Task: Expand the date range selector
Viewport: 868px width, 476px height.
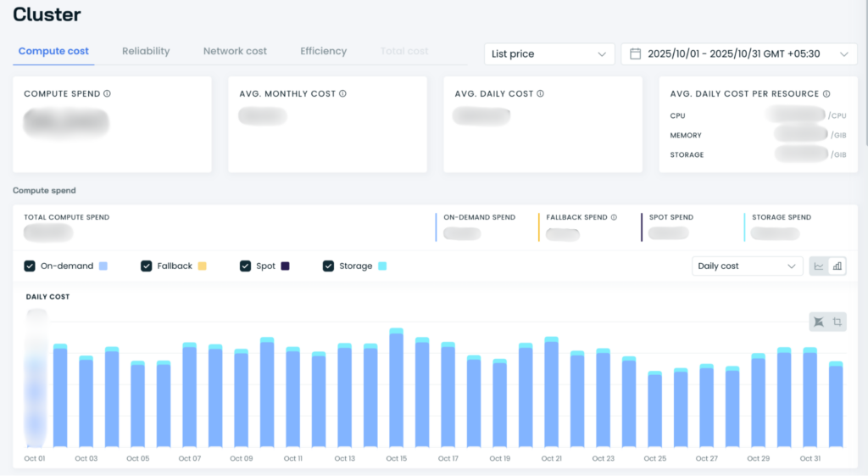Action: (x=739, y=53)
